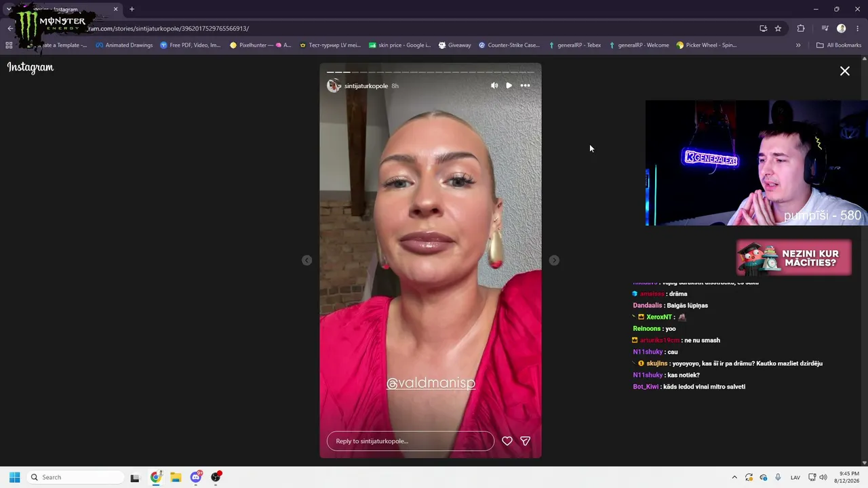
Task: Open the skin price - Google bookmark
Action: [x=400, y=45]
